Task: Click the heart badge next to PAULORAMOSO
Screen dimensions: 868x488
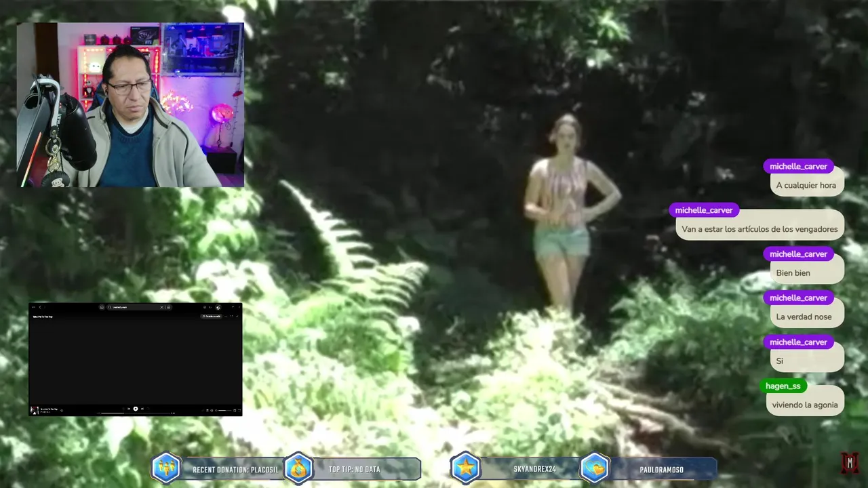Action: tap(594, 468)
